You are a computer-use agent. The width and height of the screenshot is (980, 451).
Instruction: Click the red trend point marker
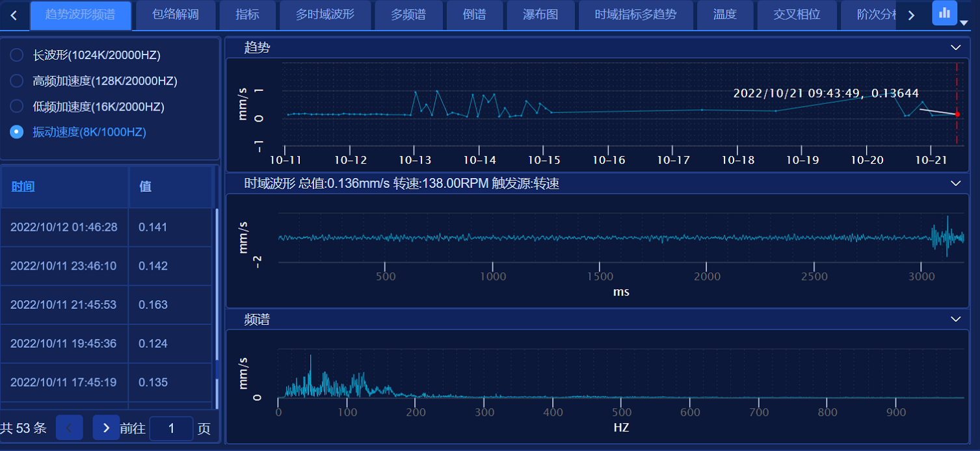(957, 114)
